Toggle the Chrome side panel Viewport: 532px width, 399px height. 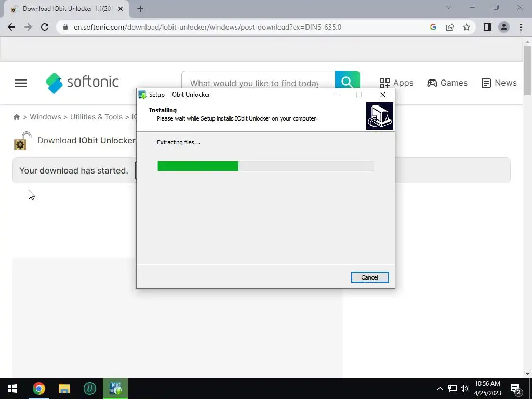(487, 27)
